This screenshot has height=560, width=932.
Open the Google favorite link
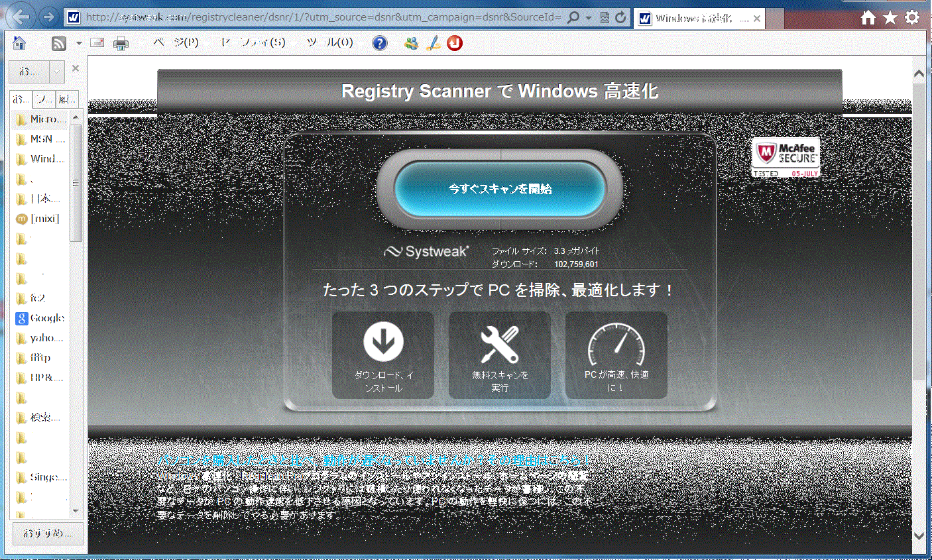[41, 318]
